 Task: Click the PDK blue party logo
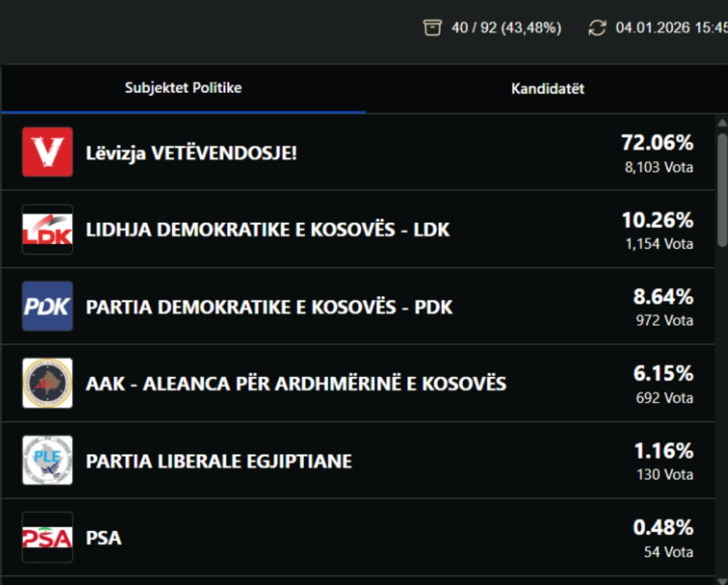(47, 307)
